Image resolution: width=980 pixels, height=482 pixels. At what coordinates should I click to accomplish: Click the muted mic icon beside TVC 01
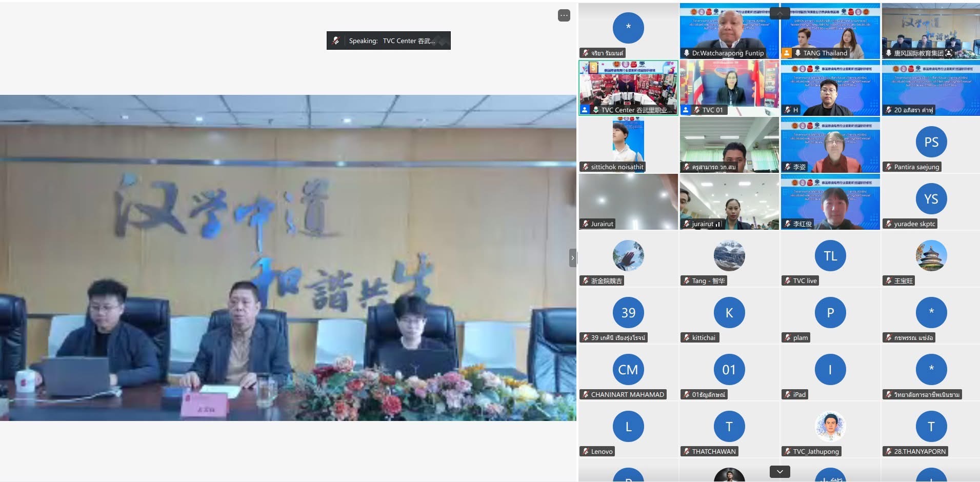[x=696, y=110]
